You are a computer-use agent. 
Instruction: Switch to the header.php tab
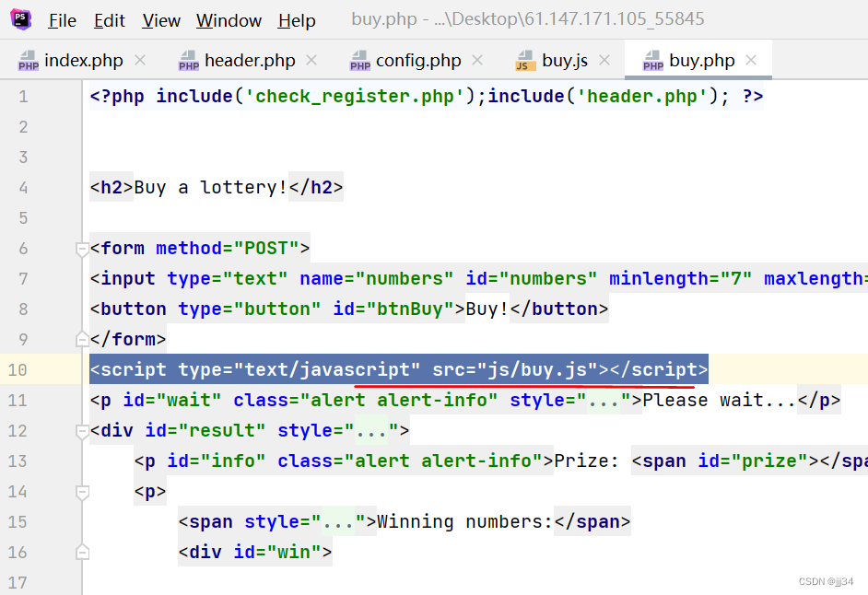click(250, 61)
